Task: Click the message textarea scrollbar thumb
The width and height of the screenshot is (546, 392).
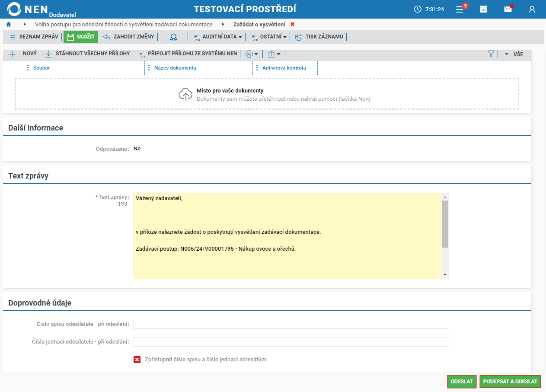Action: coord(445,224)
